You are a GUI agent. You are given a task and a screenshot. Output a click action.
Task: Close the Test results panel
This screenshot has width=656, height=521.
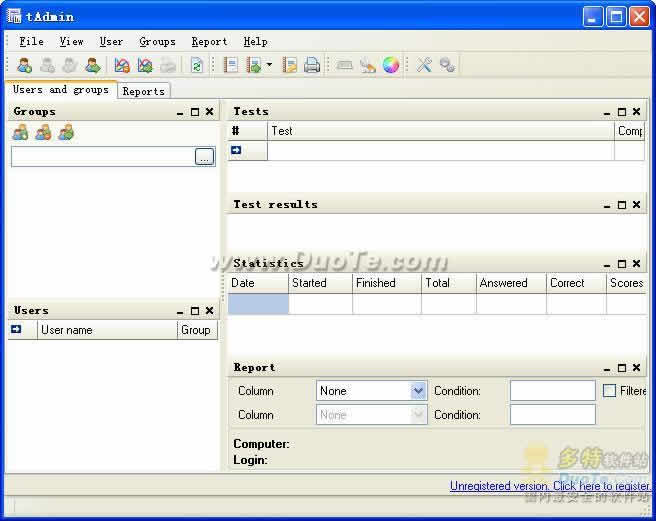click(636, 205)
